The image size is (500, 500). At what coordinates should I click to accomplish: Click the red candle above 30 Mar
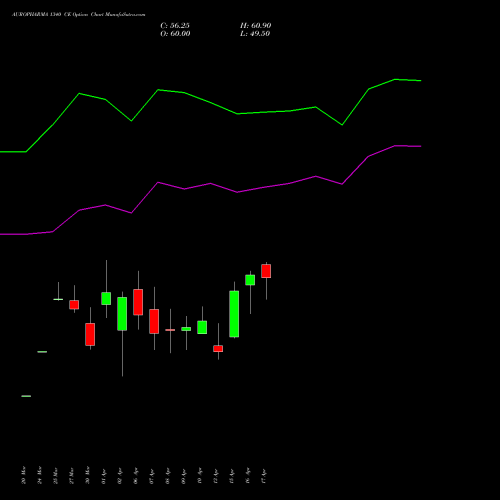tap(90, 334)
